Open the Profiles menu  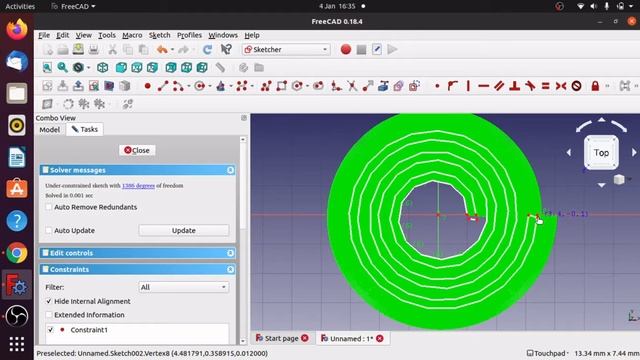[x=189, y=35]
